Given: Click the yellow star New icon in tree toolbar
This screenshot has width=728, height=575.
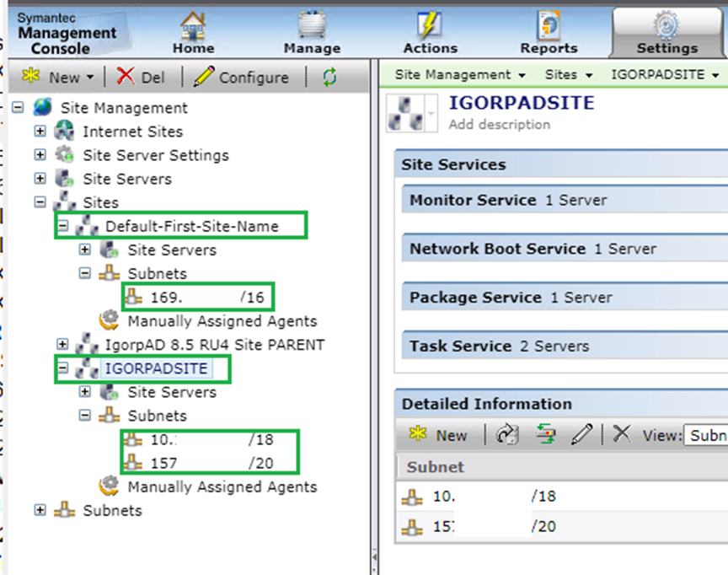Looking at the screenshot, I should [30, 76].
